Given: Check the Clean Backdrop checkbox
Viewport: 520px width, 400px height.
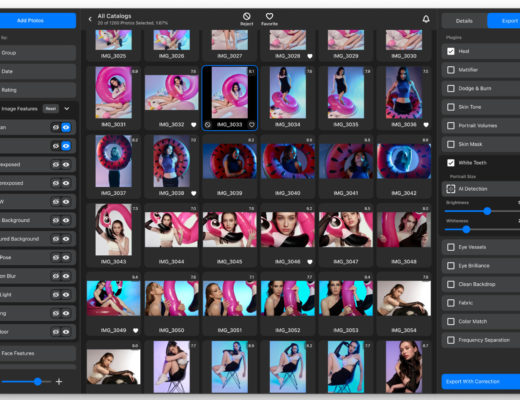Looking at the screenshot, I should [451, 284].
